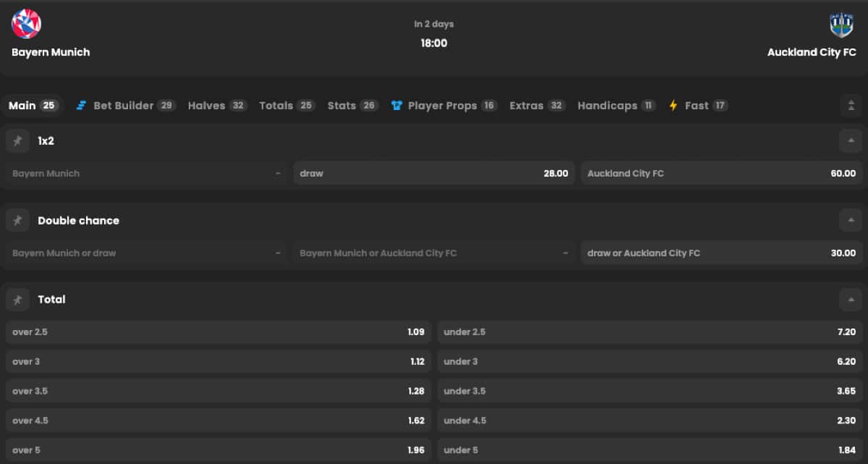
Task: Toggle collapse all markets button
Action: 851,106
